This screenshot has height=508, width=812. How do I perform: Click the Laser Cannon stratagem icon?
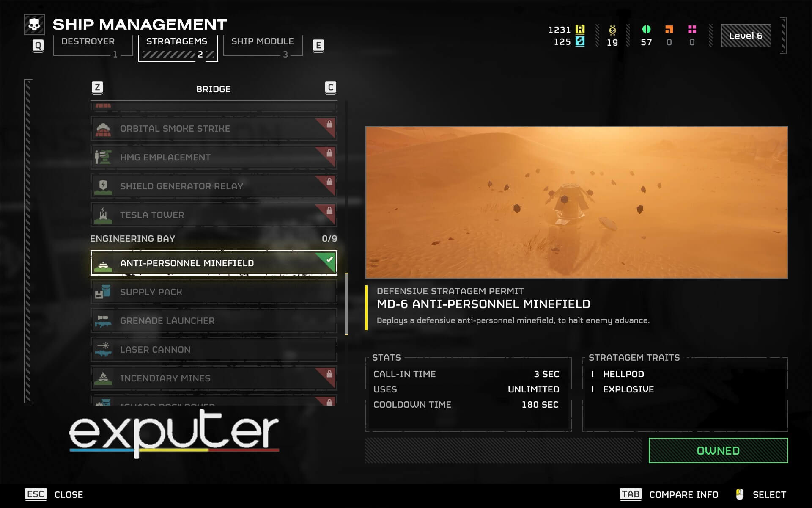coord(103,350)
